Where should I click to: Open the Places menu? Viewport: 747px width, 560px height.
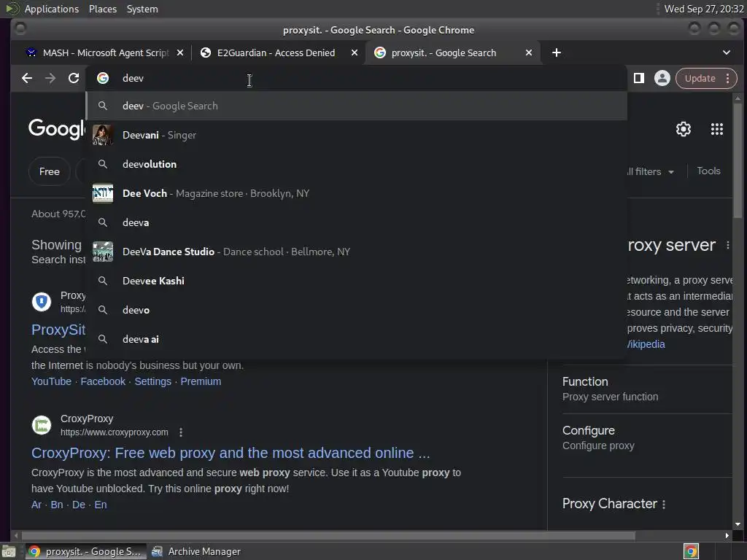[x=103, y=9]
